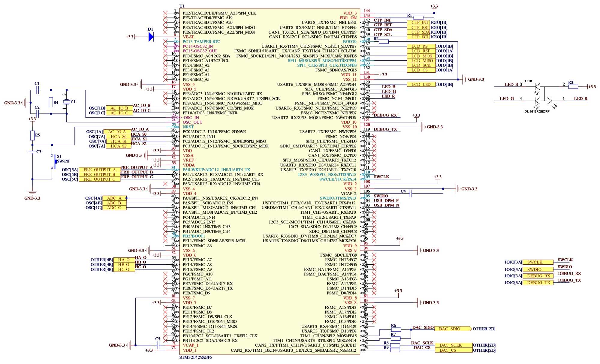Select resistor R1 on PDR_ON line

[x=418, y=18]
